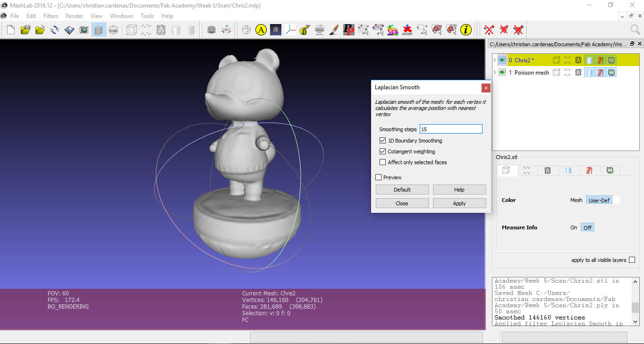Show mesh info with yellow i icon
This screenshot has width=644, height=344.
466,30
